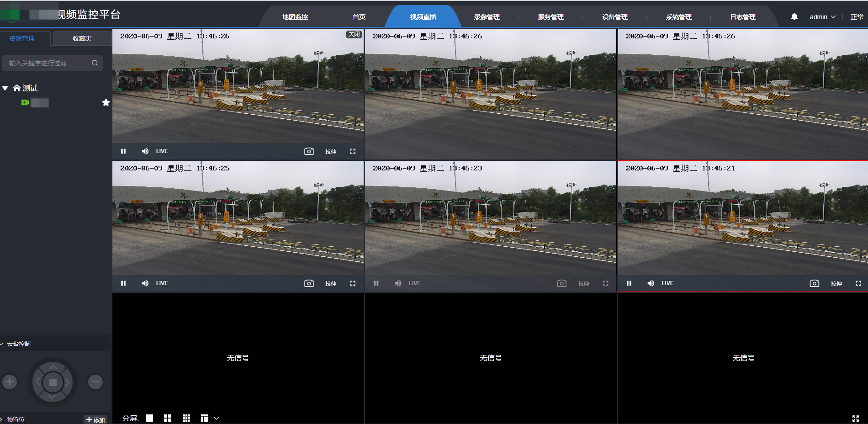Tilt camera down with PTZ down arrow
This screenshot has width=868, height=424.
point(52,397)
